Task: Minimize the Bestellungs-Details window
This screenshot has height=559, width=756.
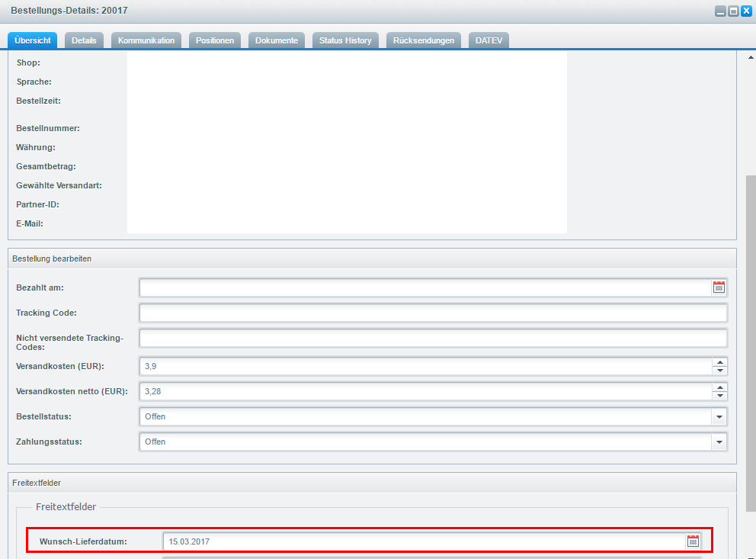Action: (x=720, y=11)
